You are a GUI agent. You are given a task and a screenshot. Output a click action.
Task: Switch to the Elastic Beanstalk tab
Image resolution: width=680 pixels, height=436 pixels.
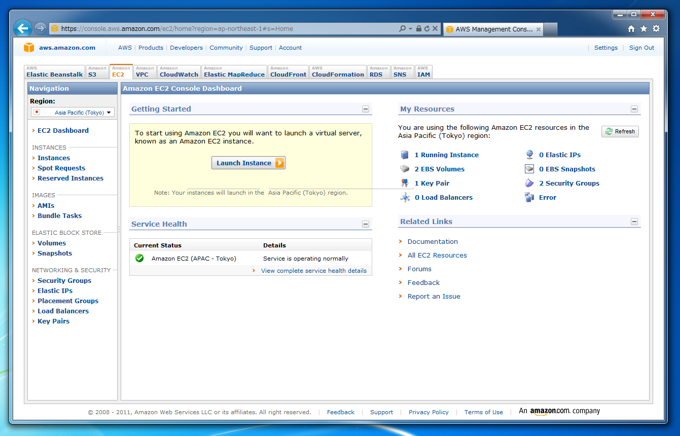(54, 72)
